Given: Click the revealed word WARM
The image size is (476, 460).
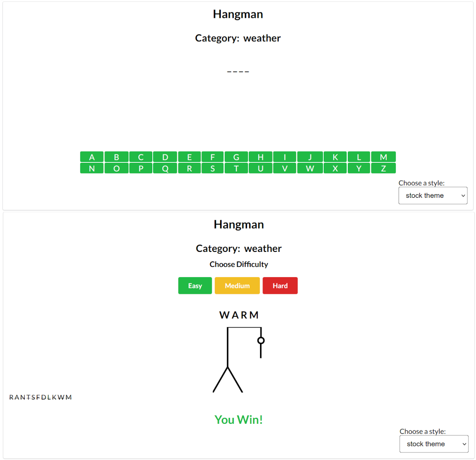Looking at the screenshot, I should [x=239, y=315].
